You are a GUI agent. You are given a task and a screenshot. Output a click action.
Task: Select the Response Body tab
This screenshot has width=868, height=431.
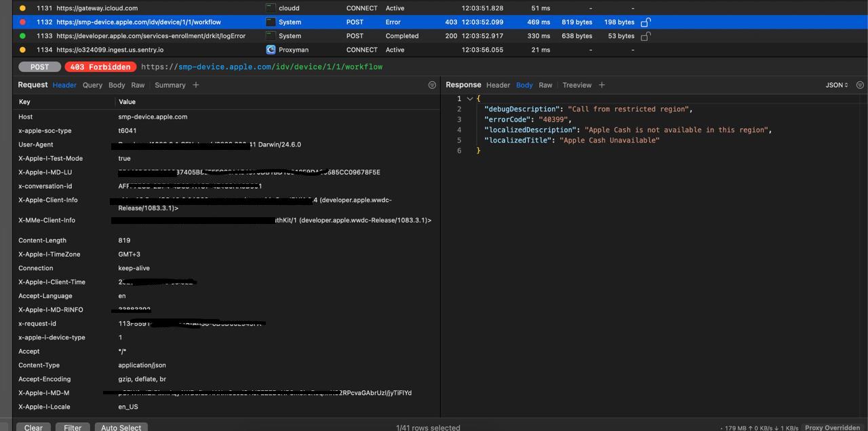click(x=524, y=85)
